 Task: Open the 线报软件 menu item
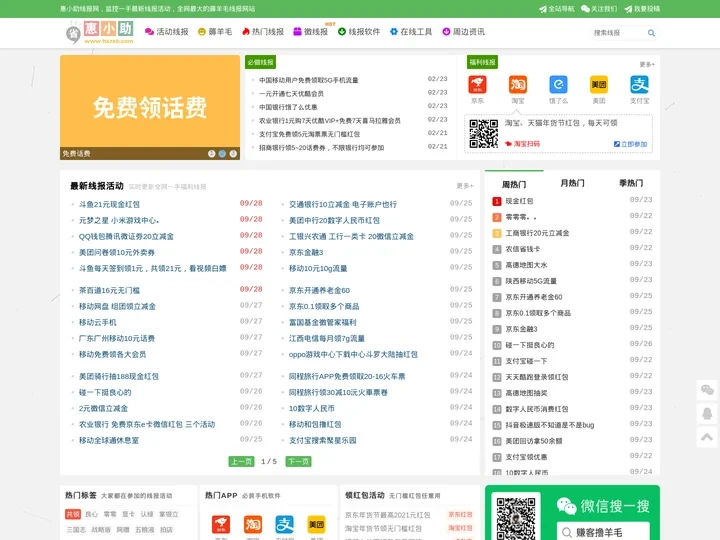[x=359, y=32]
